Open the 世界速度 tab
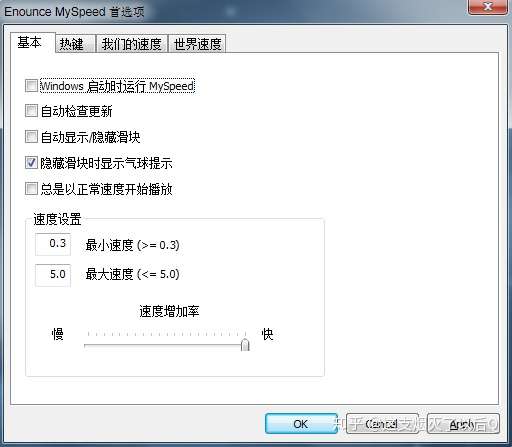 [197, 44]
